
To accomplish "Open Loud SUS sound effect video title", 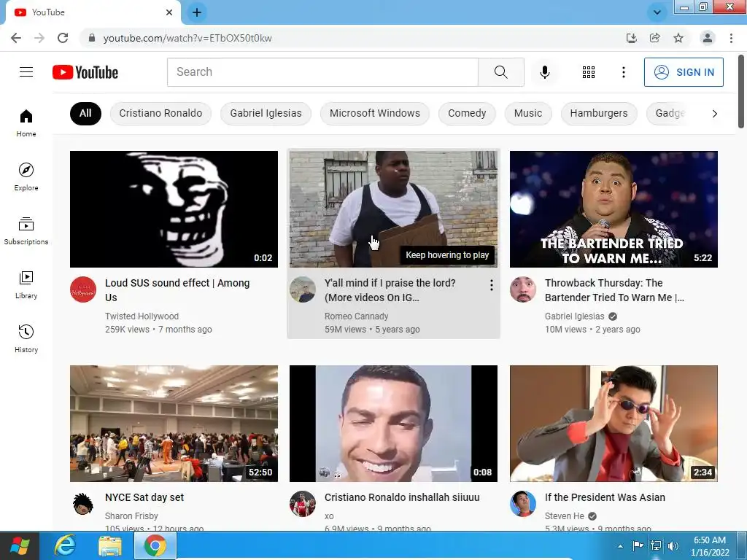I will (x=177, y=290).
